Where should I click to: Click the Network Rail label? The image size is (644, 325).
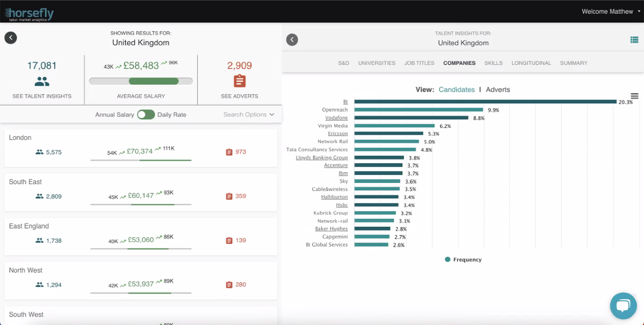click(333, 142)
